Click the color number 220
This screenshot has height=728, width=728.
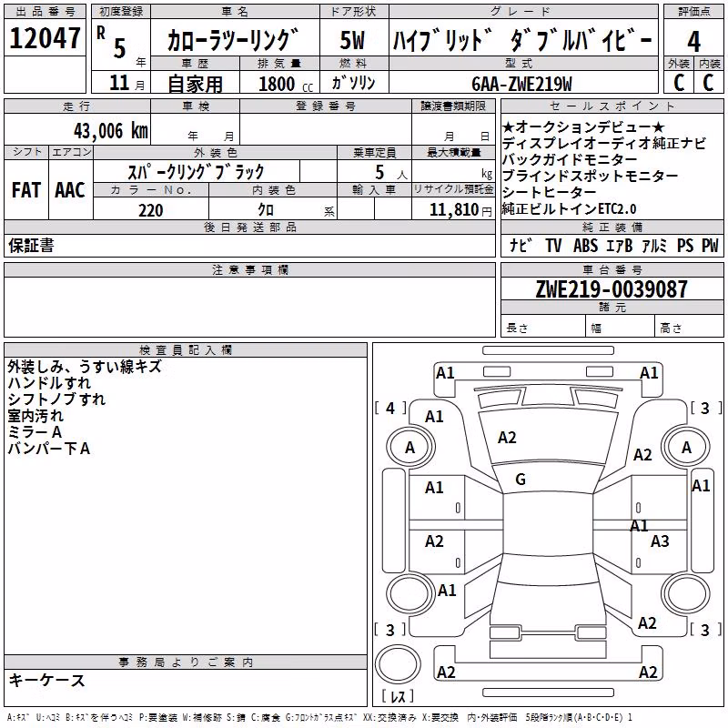[150, 210]
